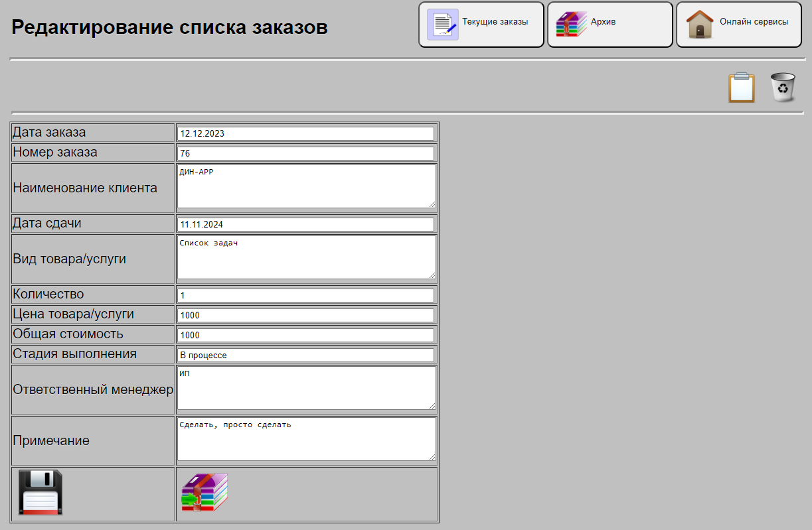The image size is (812, 530).
Task: Click the Вид товара/услуги text area
Action: pos(305,257)
